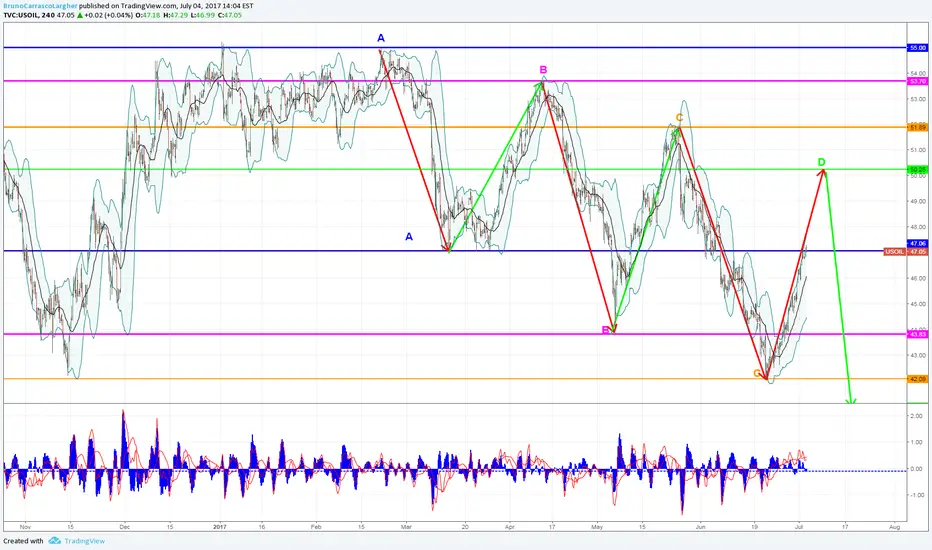Click the published on TradingView.com date text

pyautogui.click(x=166, y=6)
